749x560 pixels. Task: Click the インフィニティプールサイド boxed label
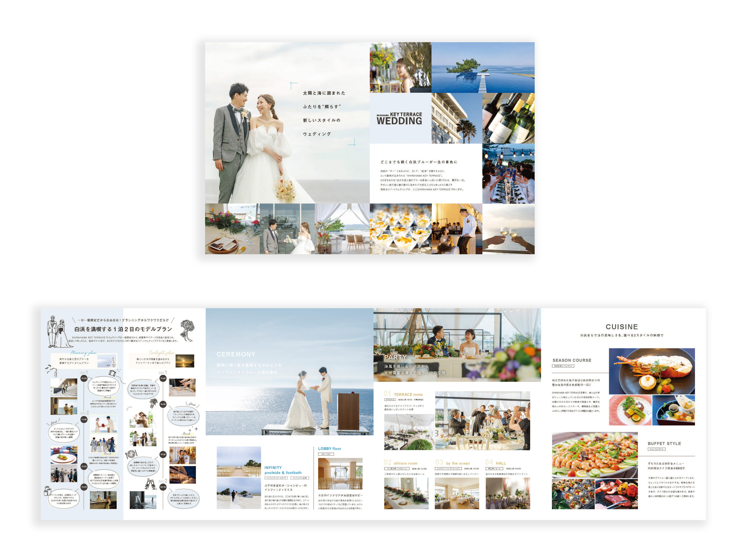point(276,478)
